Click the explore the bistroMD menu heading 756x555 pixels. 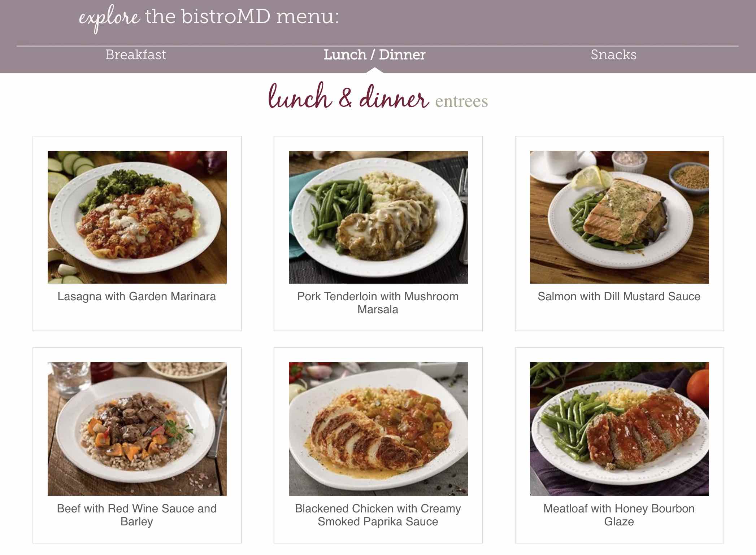point(209,17)
